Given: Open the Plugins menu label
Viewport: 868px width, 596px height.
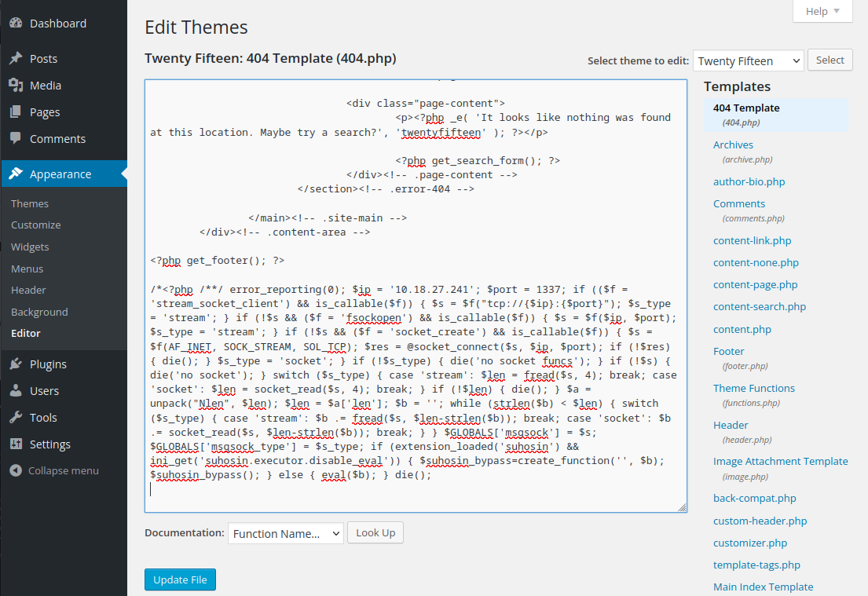Looking at the screenshot, I should (48, 364).
